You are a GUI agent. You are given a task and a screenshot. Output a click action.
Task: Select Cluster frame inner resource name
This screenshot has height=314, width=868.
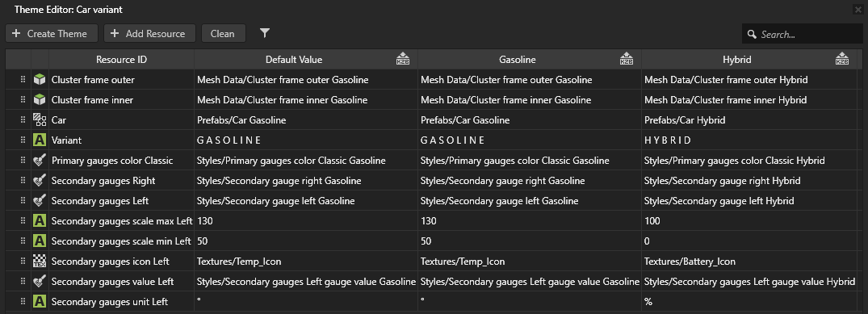(92, 100)
